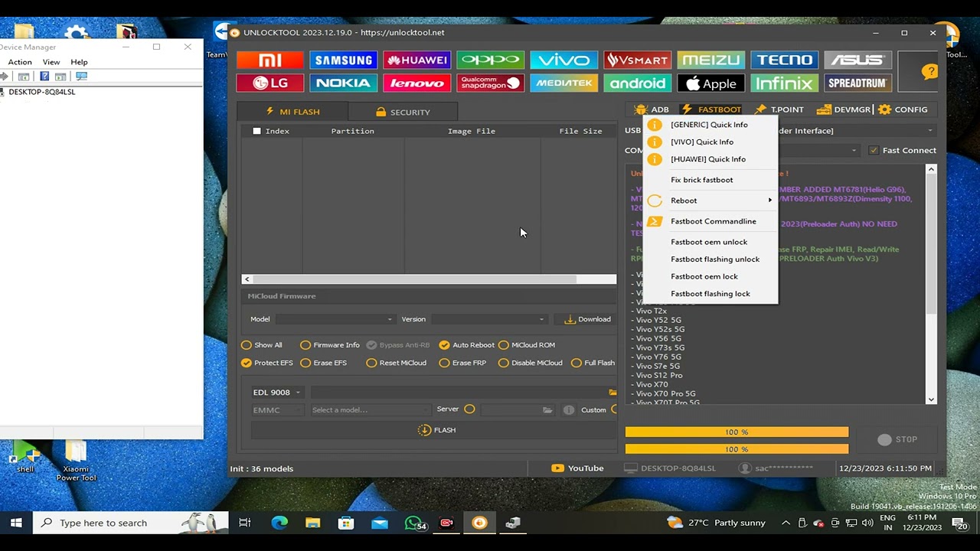
Task: Click the info icon beside Custom
Action: click(569, 410)
